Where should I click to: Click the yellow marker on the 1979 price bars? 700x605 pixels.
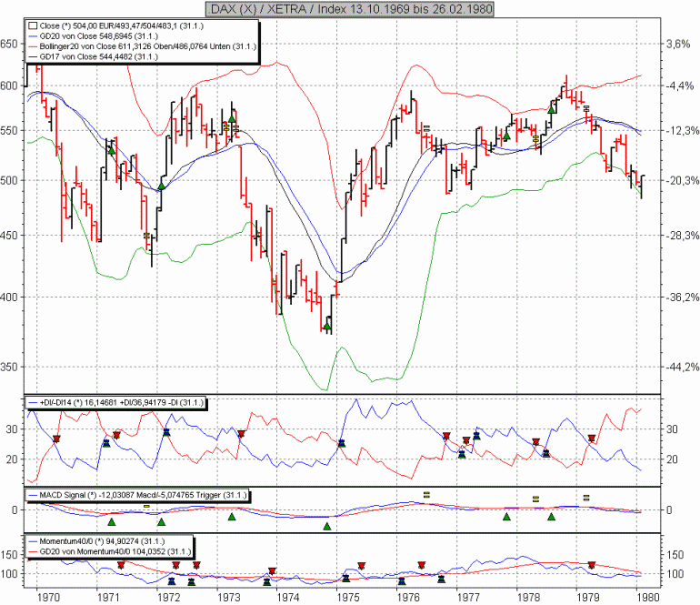click(x=586, y=108)
